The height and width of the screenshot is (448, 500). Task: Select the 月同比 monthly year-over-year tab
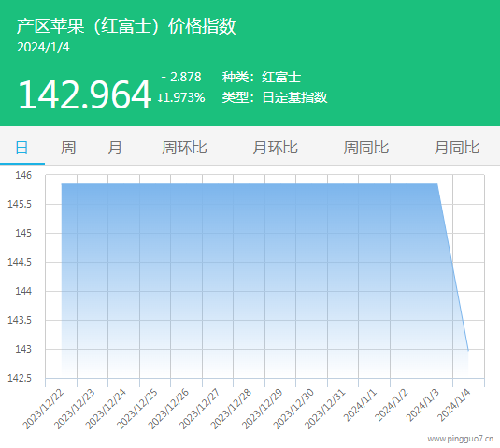(x=457, y=148)
